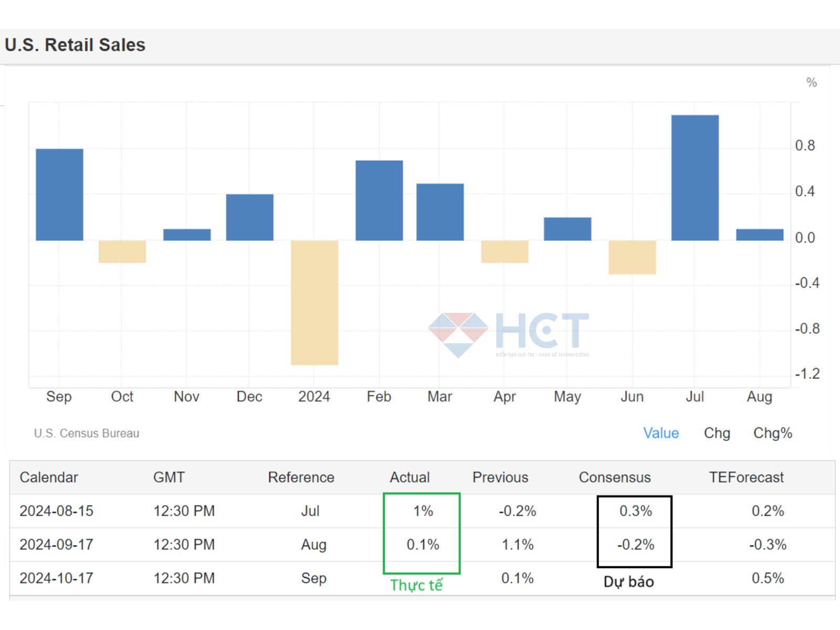Screen dimensions: 840x630
Task: Click the 1% actual value
Action: 423,511
